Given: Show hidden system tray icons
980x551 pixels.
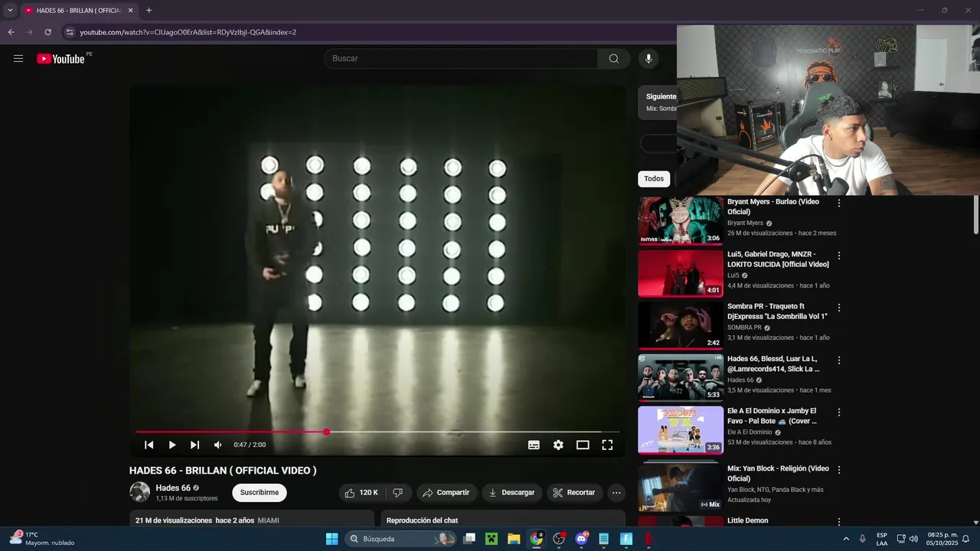Looking at the screenshot, I should click(x=846, y=539).
